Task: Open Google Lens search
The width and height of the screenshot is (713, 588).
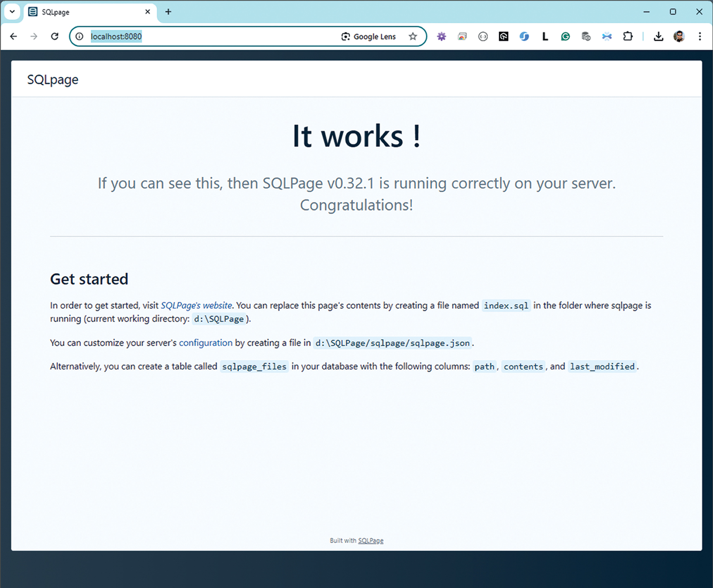Action: tap(368, 37)
